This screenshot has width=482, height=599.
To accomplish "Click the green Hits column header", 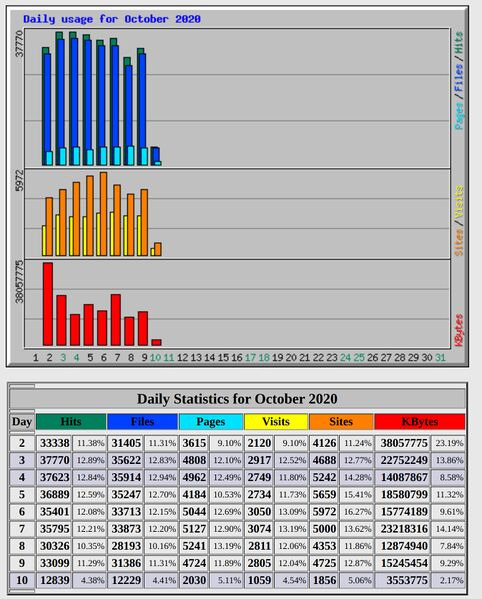I will coord(71,421).
